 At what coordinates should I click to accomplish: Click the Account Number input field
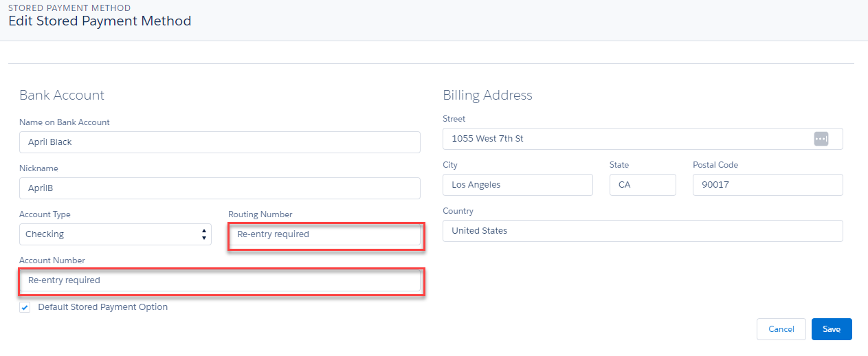(x=220, y=280)
